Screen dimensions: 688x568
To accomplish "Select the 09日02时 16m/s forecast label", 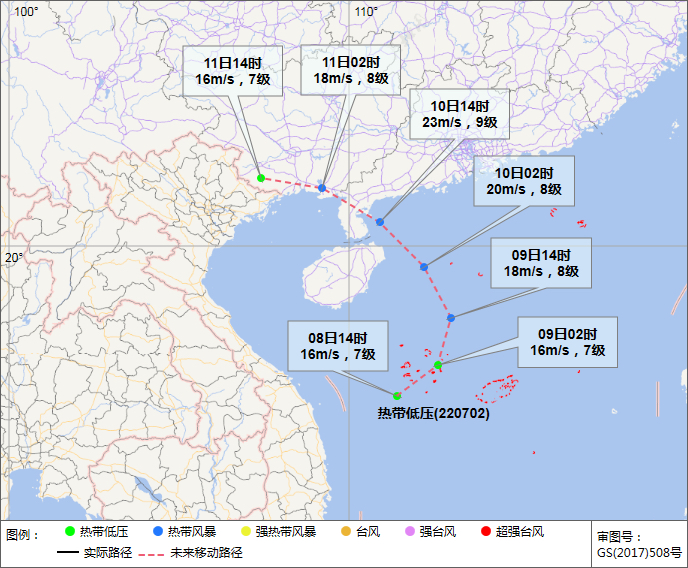I will [568, 342].
